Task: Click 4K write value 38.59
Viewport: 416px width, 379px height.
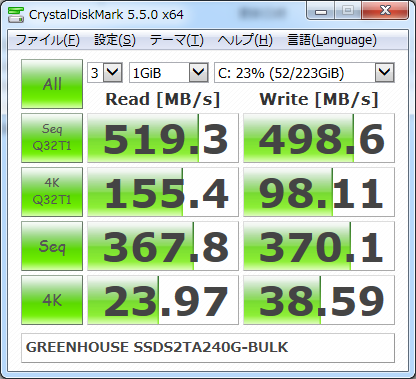Action: click(319, 300)
